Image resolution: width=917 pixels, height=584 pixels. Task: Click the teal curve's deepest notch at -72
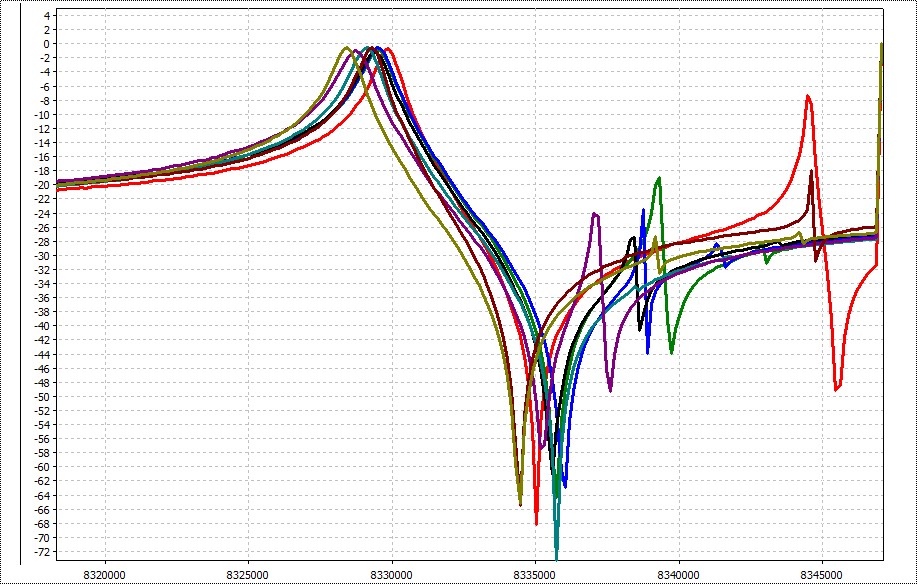pos(556,553)
